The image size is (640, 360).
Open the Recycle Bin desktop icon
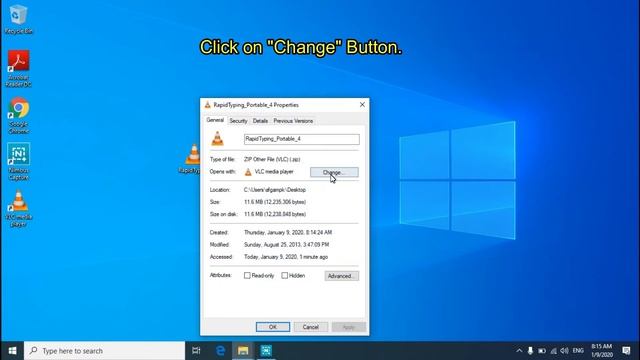(18, 19)
